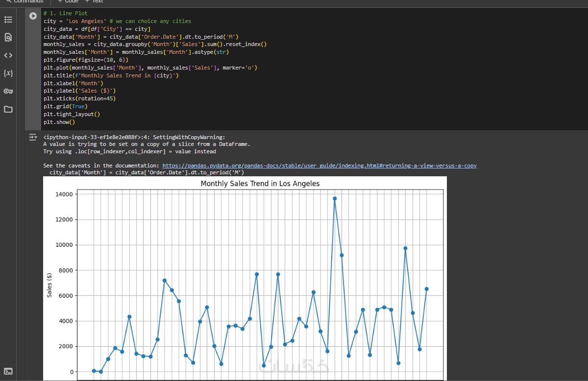This screenshot has height=381, width=588.
Task: Click the plt.title code line
Action: click(x=111, y=75)
